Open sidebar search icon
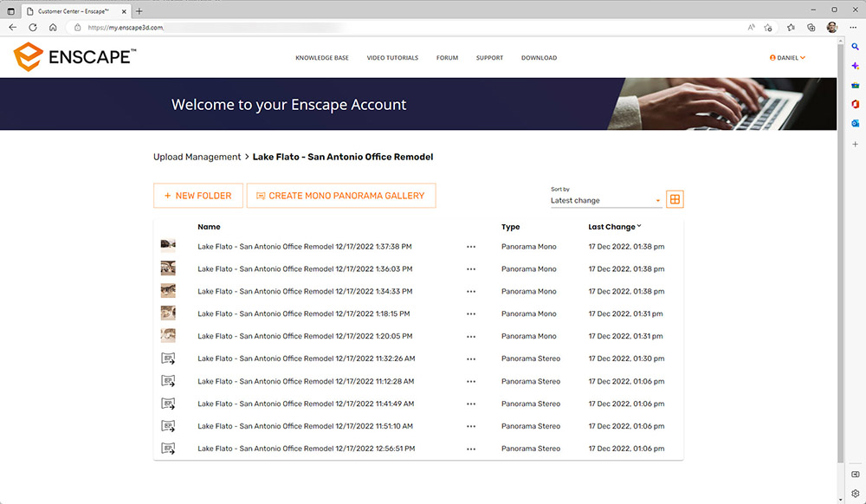The width and height of the screenshot is (866, 504). pos(855,47)
